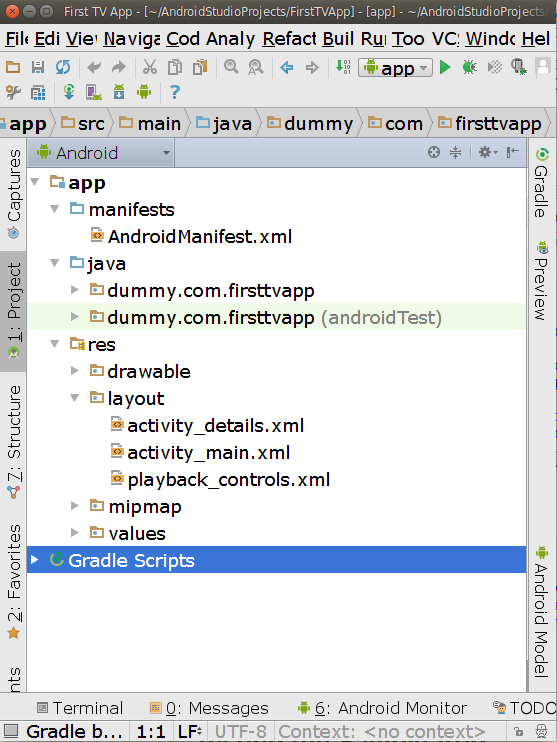Screen dimensions: 557x742
Task: Open the Help menu
Action: (x=536, y=39)
